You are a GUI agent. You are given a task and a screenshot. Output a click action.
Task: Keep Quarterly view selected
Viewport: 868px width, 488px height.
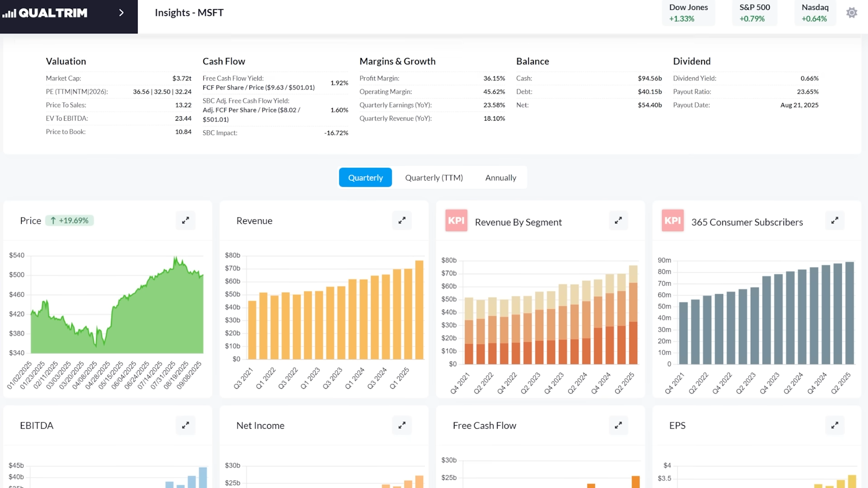pyautogui.click(x=365, y=177)
